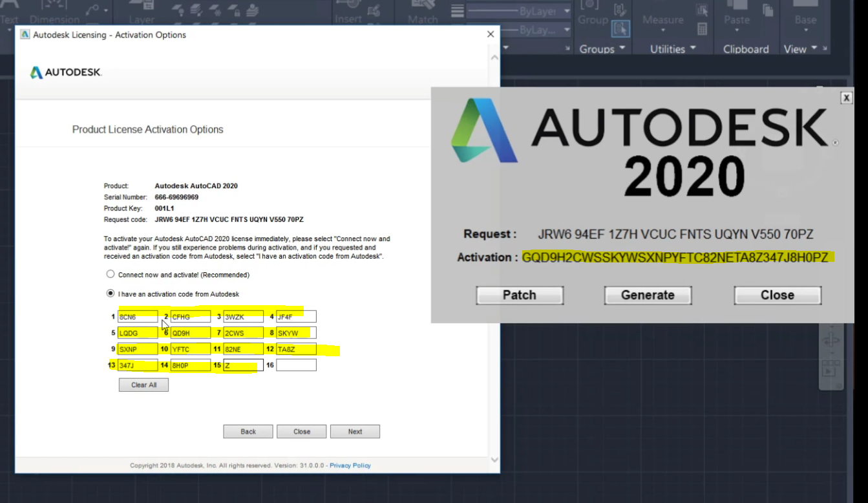The image size is (868, 503).
Task: Click the lineweight lines icon beside ByLayer
Action: pos(458,12)
